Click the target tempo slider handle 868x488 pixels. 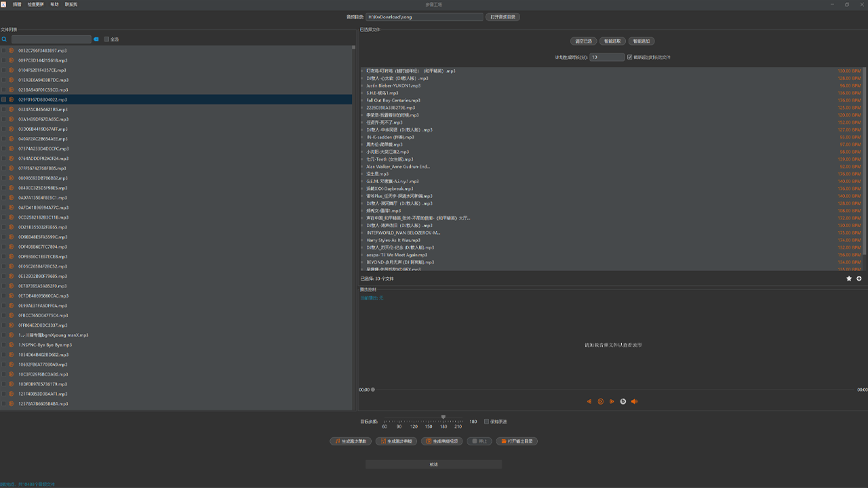point(443,418)
